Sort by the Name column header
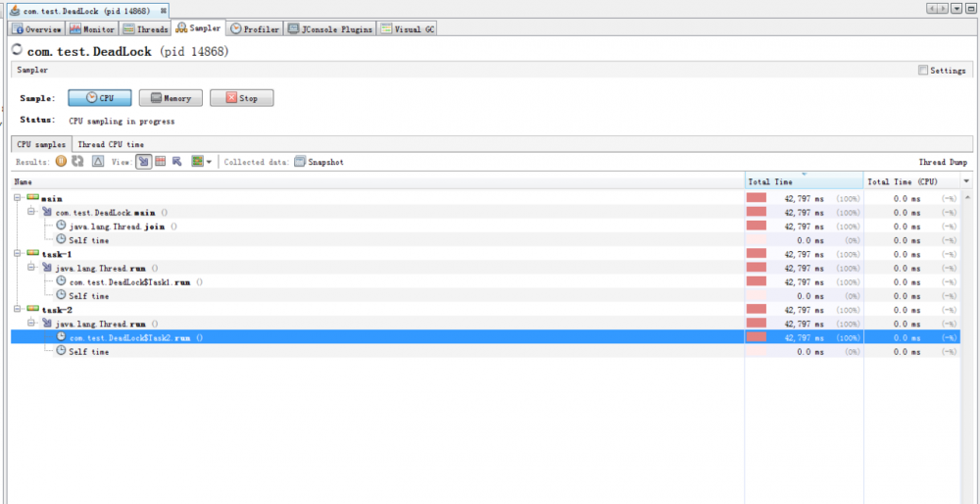The width and height of the screenshot is (980, 504). (x=377, y=181)
